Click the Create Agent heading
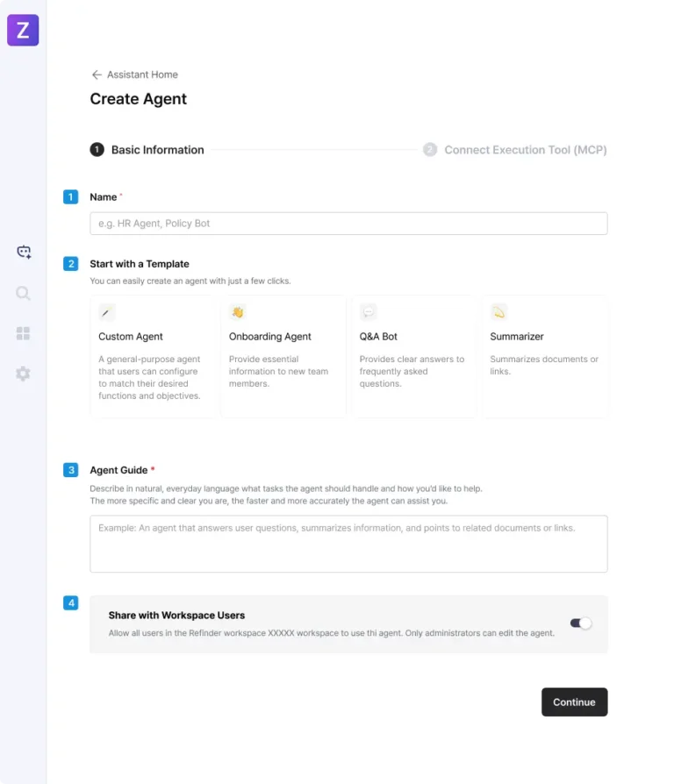 tap(139, 99)
